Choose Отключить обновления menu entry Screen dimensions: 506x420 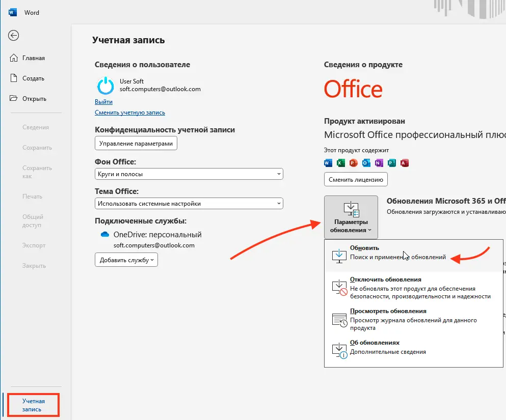coord(414,288)
